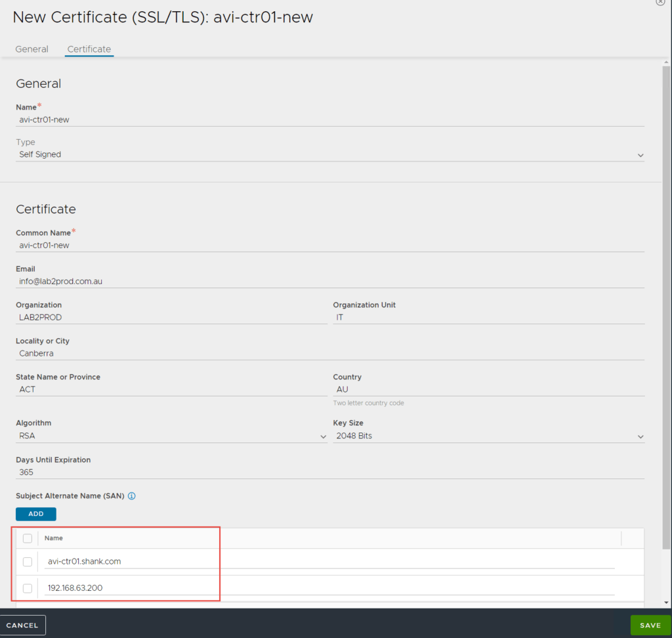Open the Key Size dropdown showing 2048 Bits
This screenshot has height=638, width=672.
coord(488,436)
